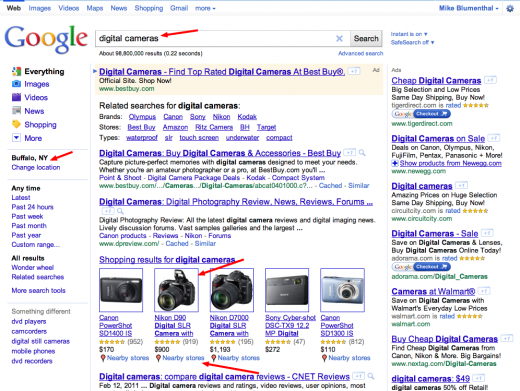Screen dimensions: 520x391
Task: Expand 'More search tools' in sidebar
Action: (38, 291)
